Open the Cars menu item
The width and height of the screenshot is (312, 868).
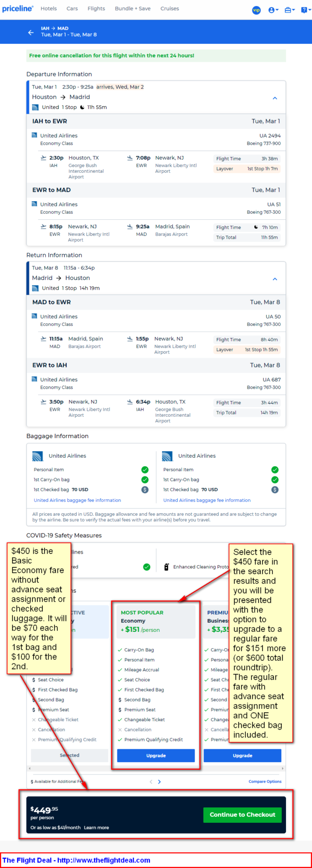(x=72, y=8)
